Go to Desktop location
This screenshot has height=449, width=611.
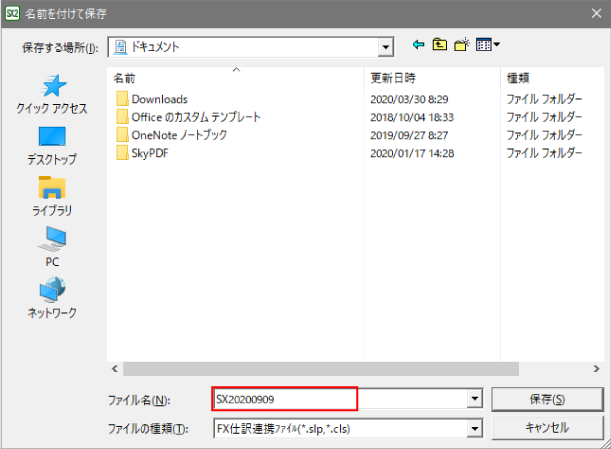pos(52,143)
